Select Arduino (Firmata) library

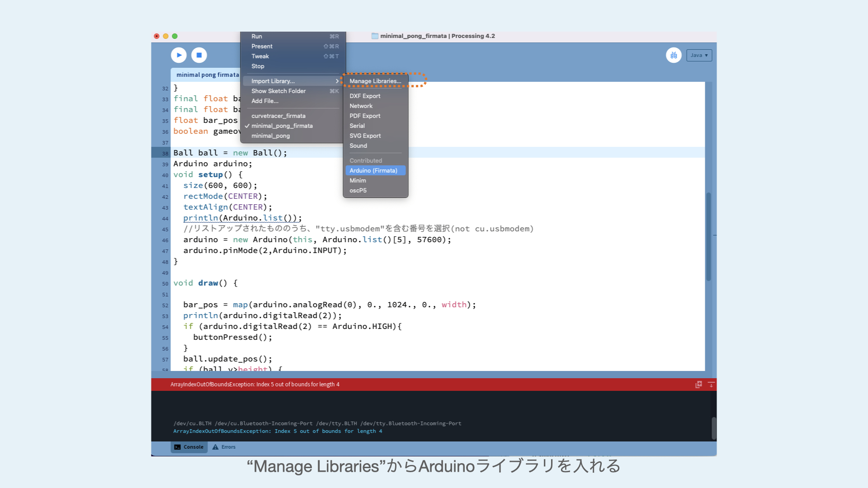coord(373,171)
